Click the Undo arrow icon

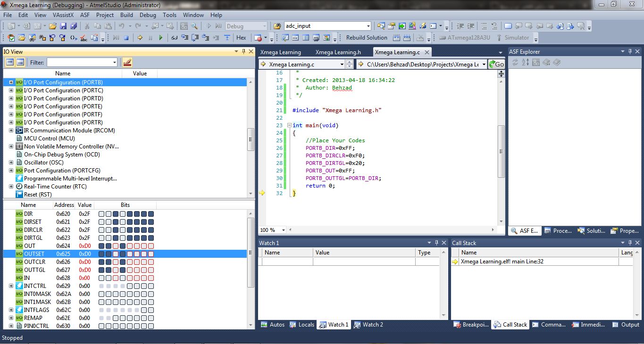(x=122, y=26)
